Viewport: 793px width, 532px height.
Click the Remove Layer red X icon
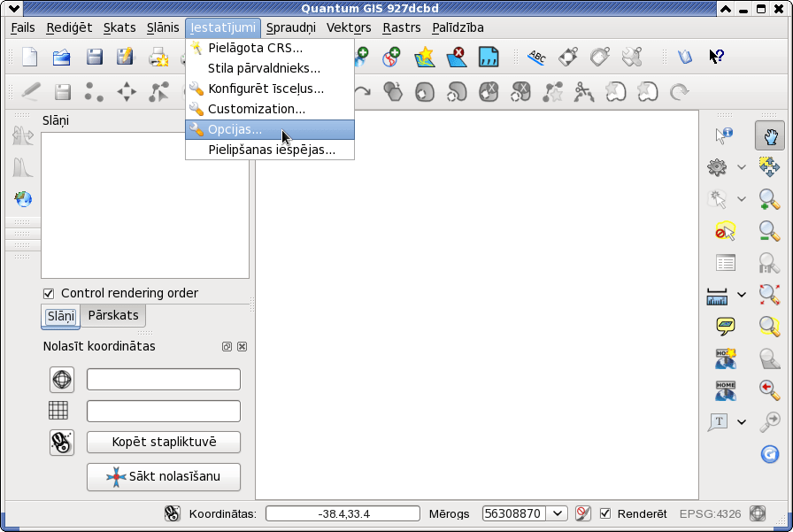(x=457, y=57)
